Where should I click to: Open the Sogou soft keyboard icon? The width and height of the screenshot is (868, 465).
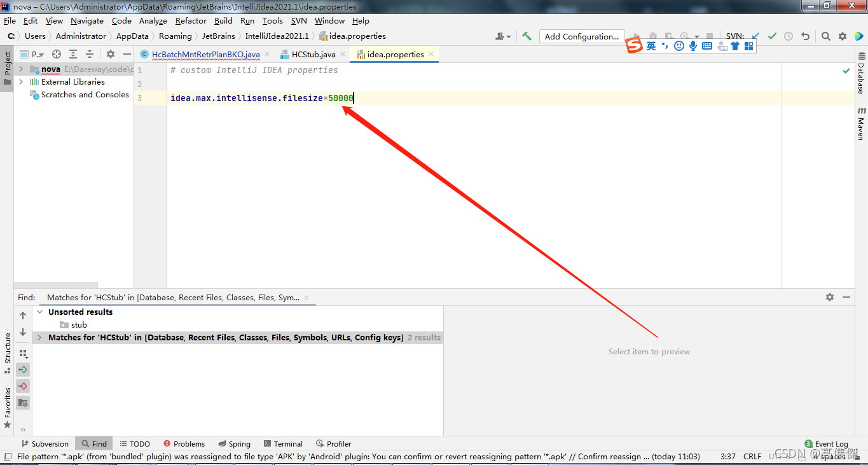coord(707,46)
